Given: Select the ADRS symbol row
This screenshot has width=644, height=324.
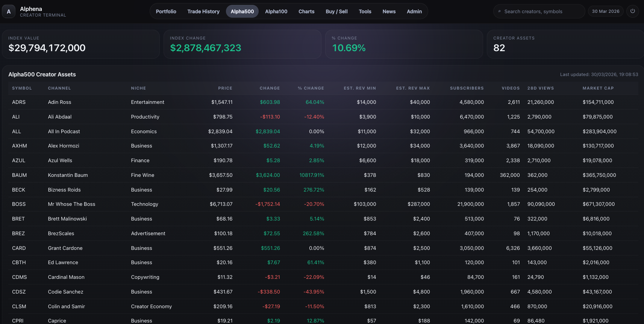Looking at the screenshot, I should [323, 102].
